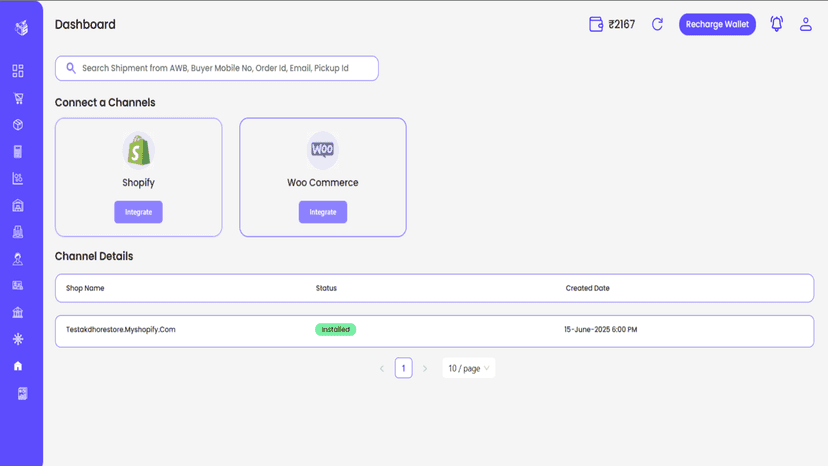Open the analytics chart icon in sidebar
The height and width of the screenshot is (466, 828).
(x=18, y=179)
